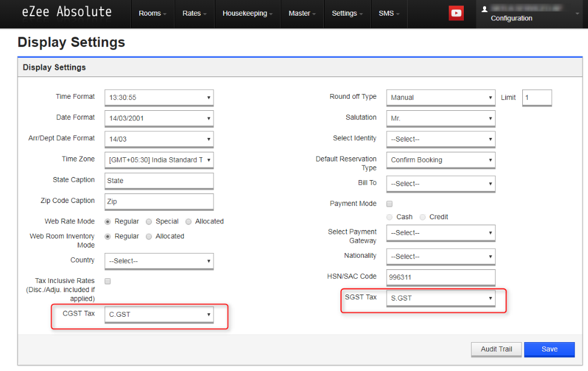Open the SGST Tax dropdown
This screenshot has height=371, width=588.
tap(441, 298)
